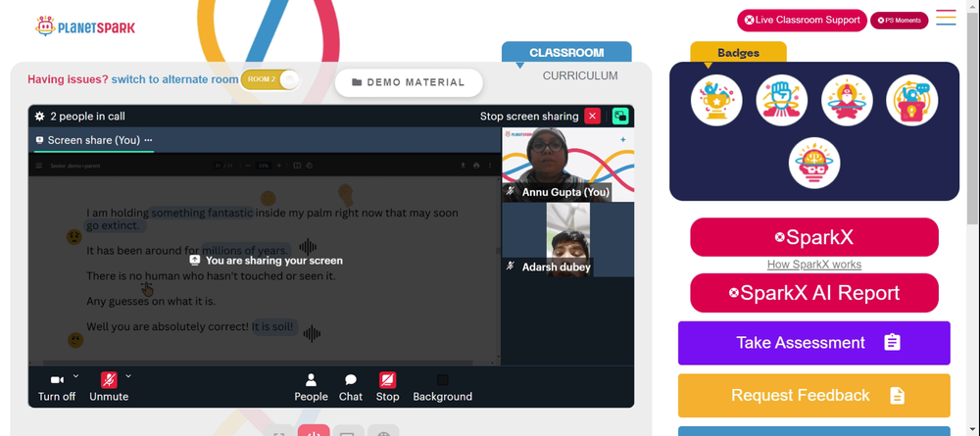980x436 pixels.
Task: Click Stop screen share in bottom bar
Action: click(387, 387)
